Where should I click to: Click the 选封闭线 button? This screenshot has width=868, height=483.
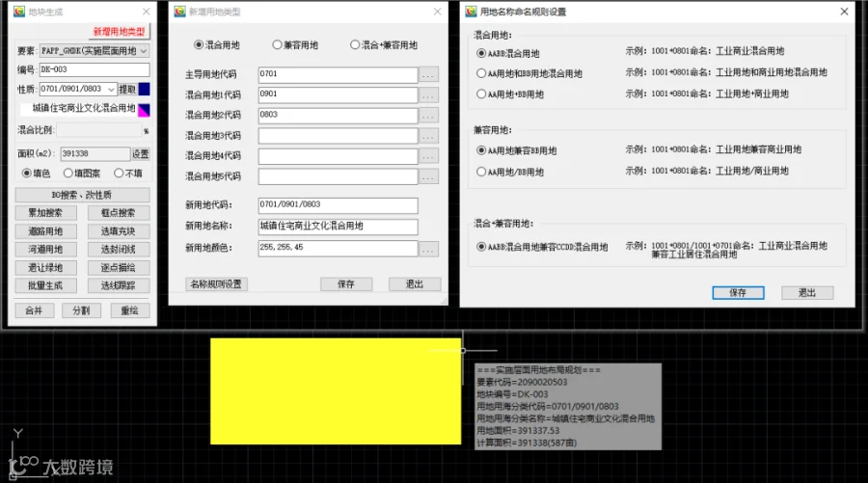118,250
